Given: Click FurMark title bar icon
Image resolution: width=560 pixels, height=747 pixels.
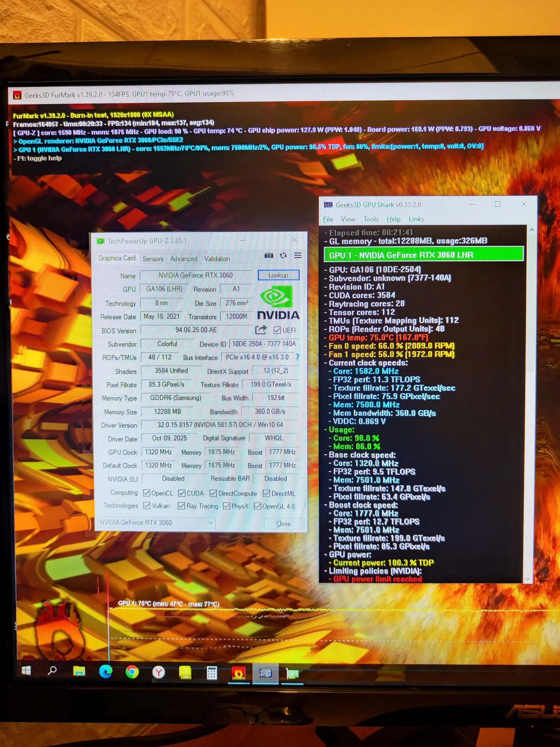Looking at the screenshot, I should [17, 95].
